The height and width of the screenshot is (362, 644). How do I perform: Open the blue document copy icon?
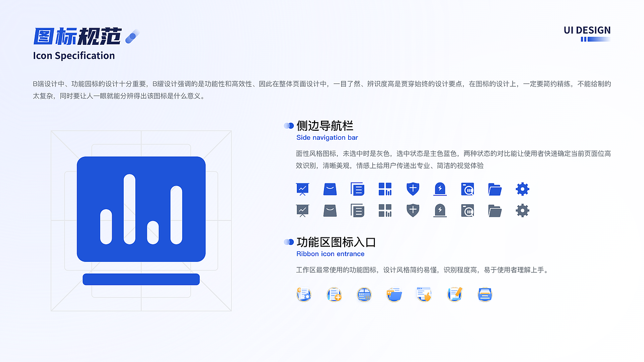[x=357, y=189]
